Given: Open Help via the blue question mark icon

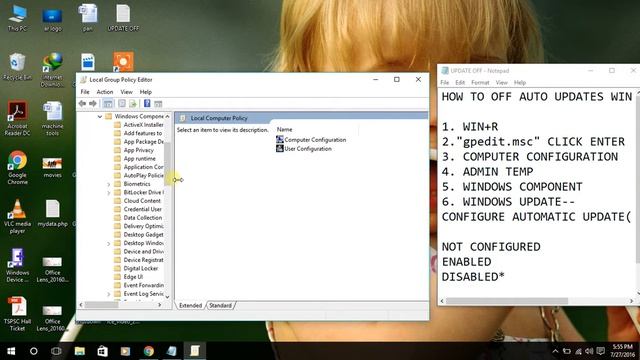Looking at the screenshot, I should click(x=147, y=104).
